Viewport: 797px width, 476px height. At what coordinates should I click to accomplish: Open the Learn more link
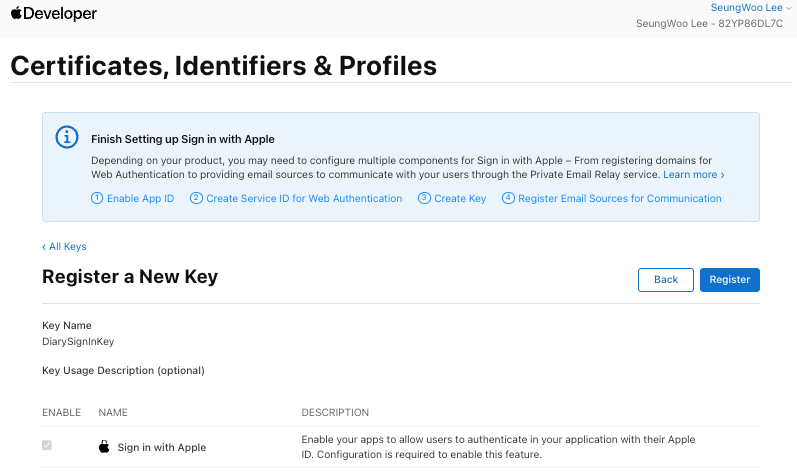pyautogui.click(x=694, y=174)
